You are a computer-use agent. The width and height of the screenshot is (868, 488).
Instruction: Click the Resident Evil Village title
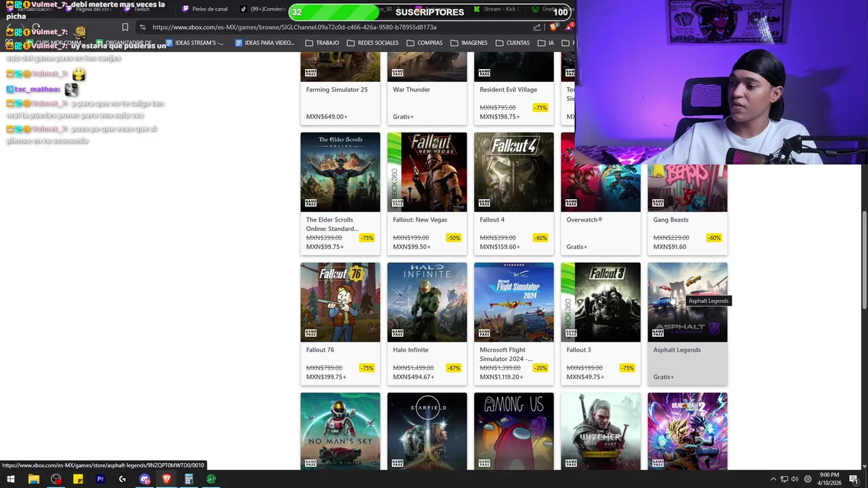coord(508,89)
